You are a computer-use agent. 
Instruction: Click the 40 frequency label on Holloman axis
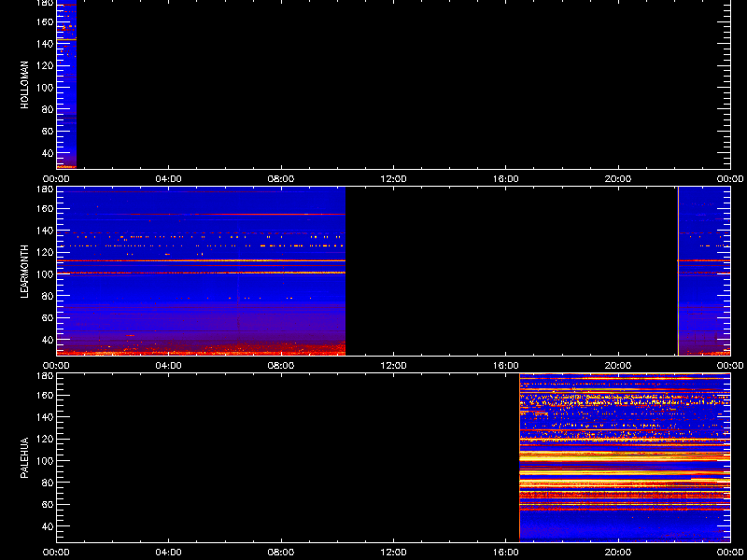tap(48, 153)
